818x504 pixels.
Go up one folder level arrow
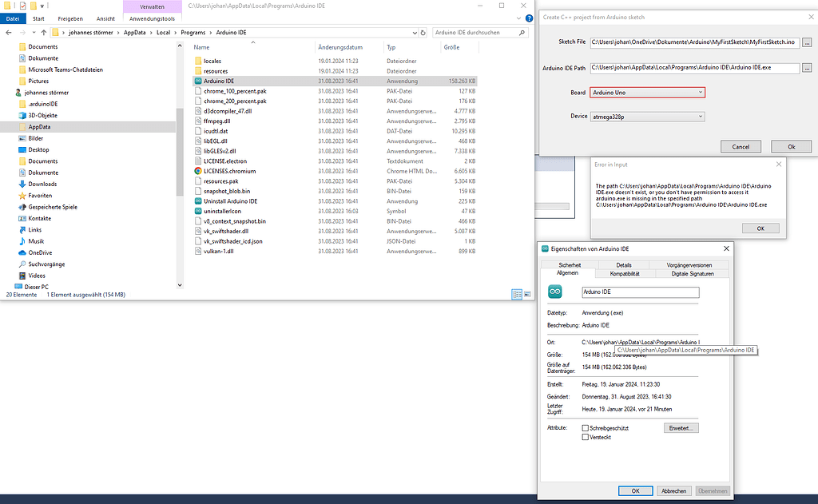pos(43,32)
